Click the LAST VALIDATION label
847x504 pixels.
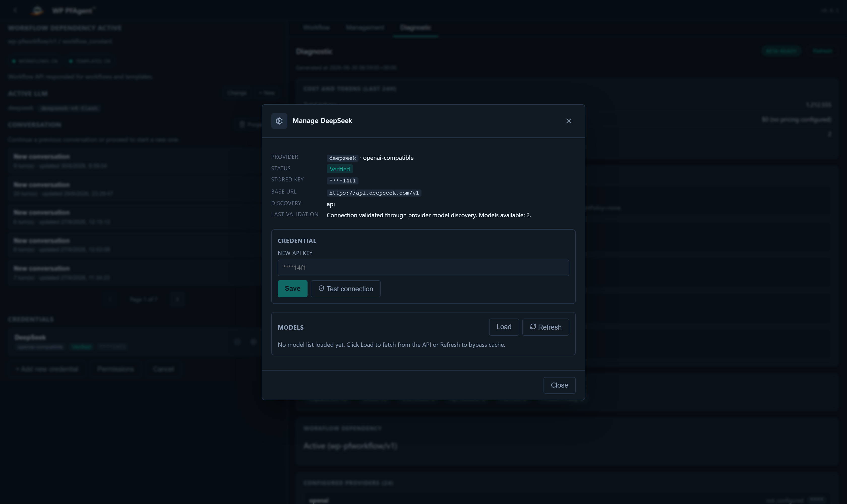click(295, 215)
